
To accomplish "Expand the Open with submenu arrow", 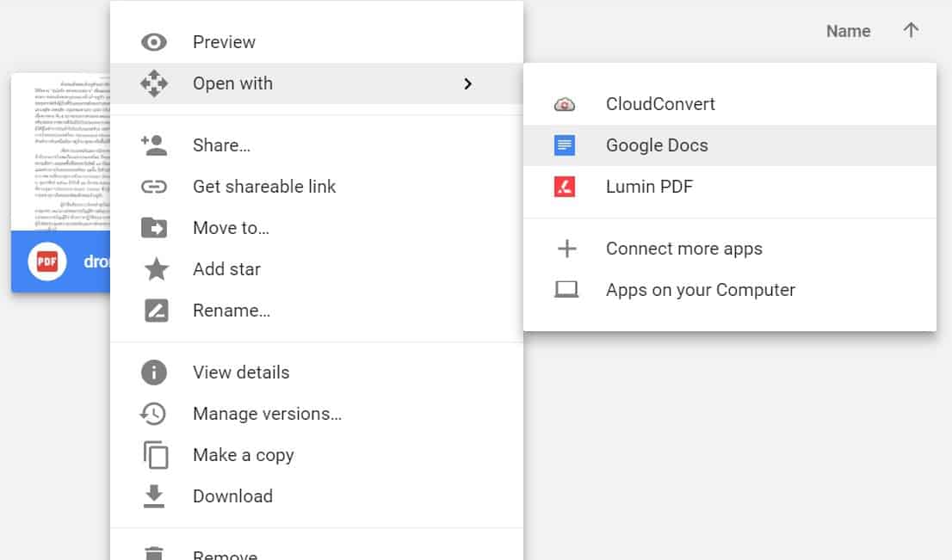I will pos(467,83).
